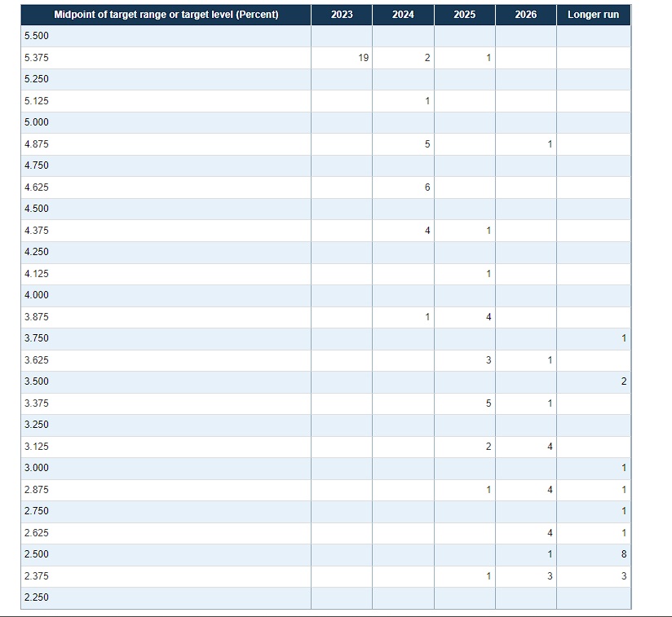Click 2024 value in the 3.875 row

[427, 317]
